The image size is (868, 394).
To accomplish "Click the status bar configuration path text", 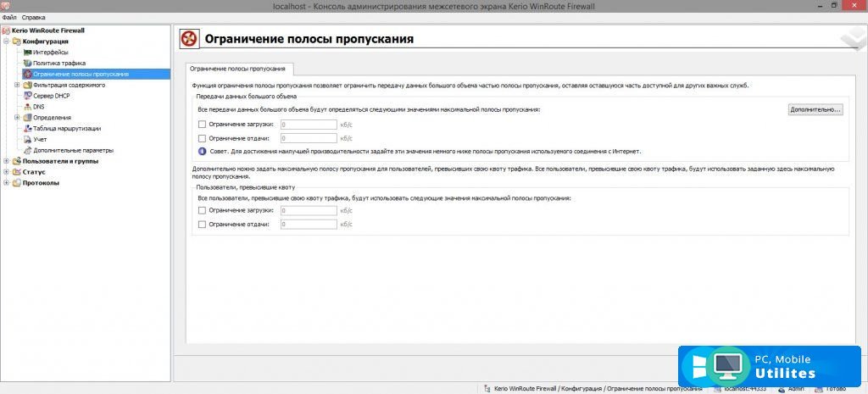I will (x=598, y=388).
